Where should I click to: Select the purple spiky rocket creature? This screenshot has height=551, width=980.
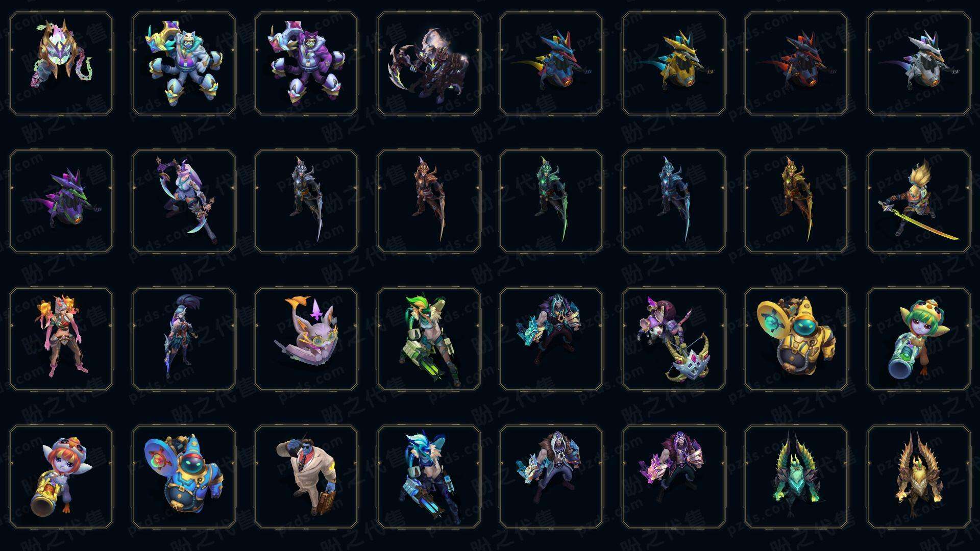tap(61, 202)
